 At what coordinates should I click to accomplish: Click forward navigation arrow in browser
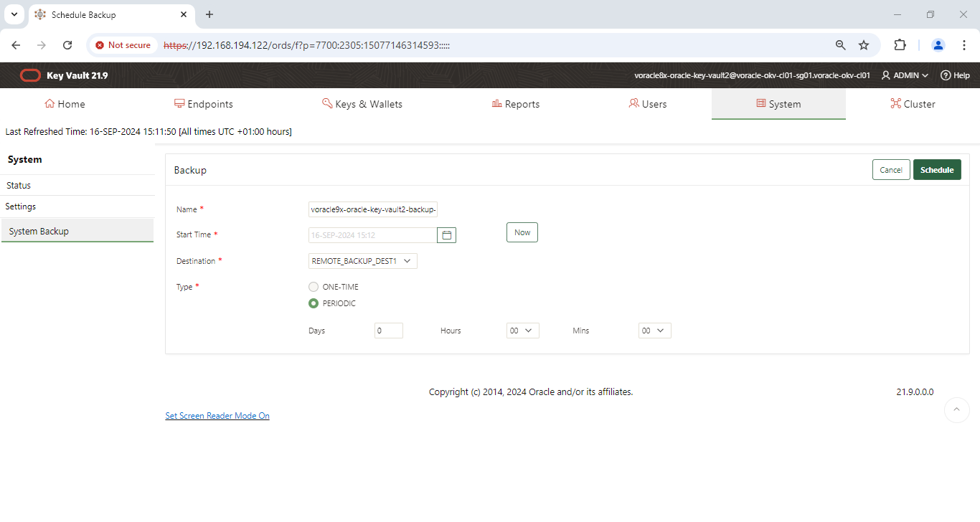(42, 45)
